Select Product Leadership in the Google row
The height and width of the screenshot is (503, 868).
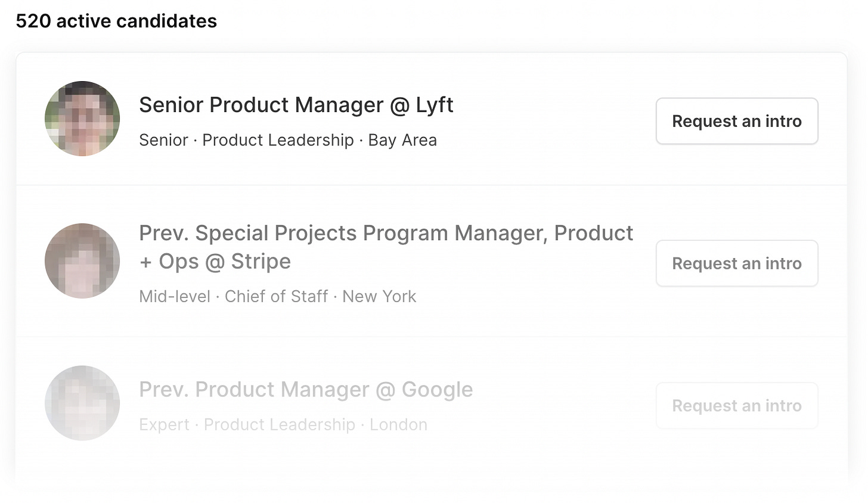[280, 425]
